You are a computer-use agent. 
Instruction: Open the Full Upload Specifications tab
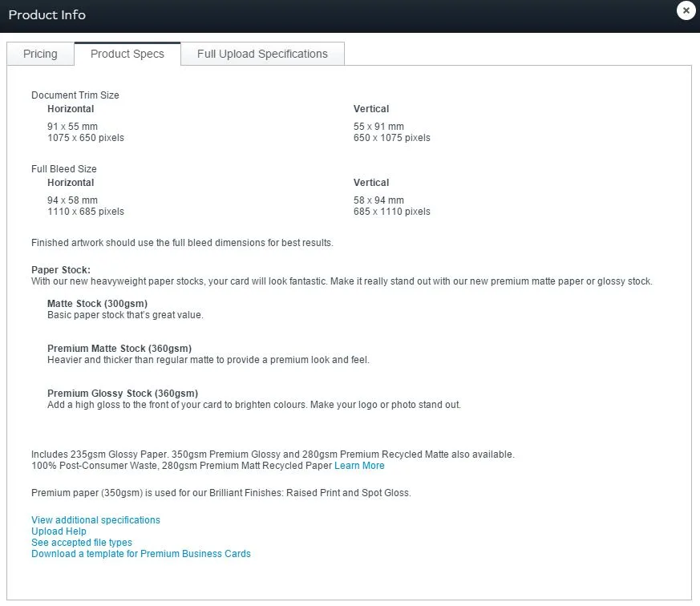262,54
